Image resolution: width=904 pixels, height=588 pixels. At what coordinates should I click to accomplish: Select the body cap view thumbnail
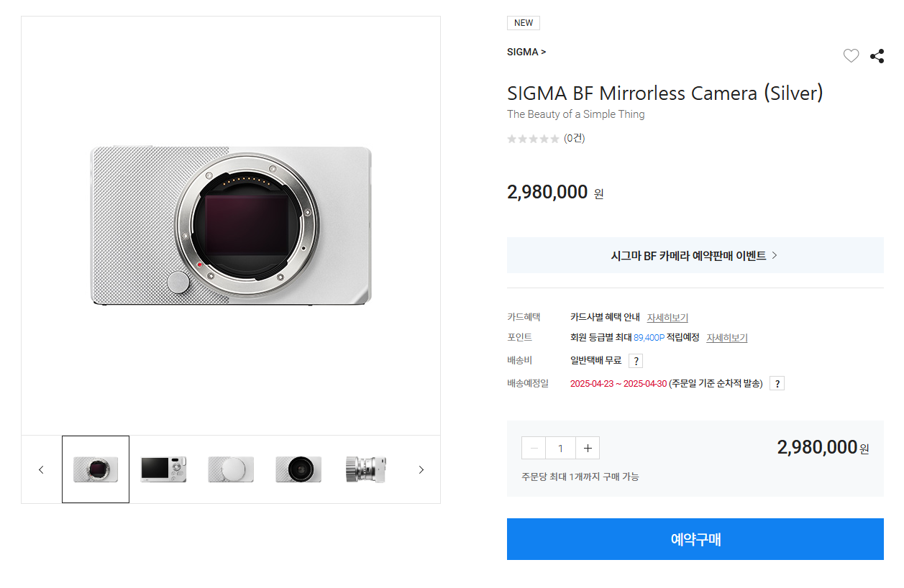pos(231,469)
